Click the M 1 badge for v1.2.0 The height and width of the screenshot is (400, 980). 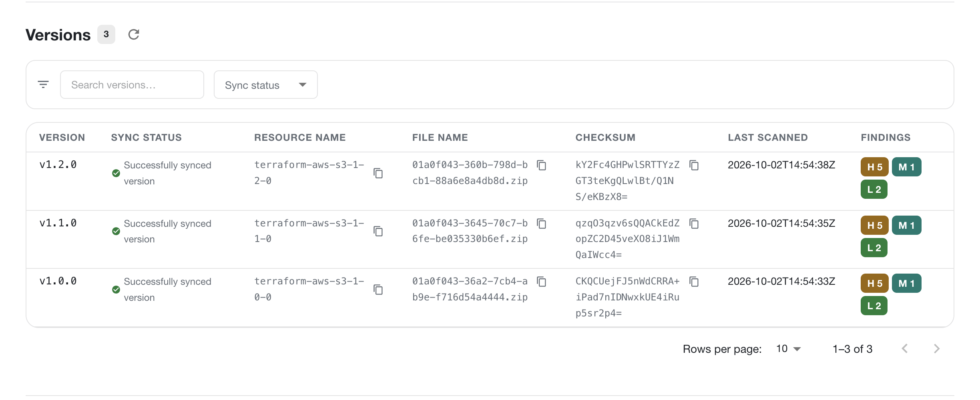(907, 167)
